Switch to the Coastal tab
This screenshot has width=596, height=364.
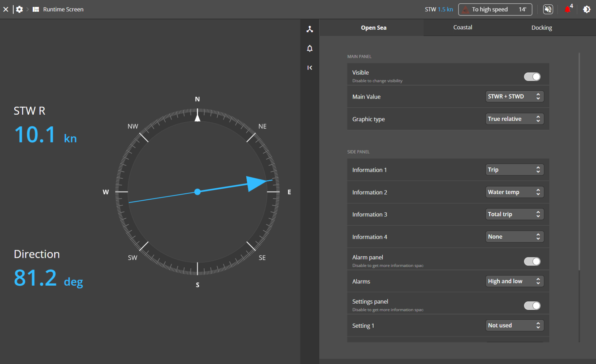coord(463,27)
